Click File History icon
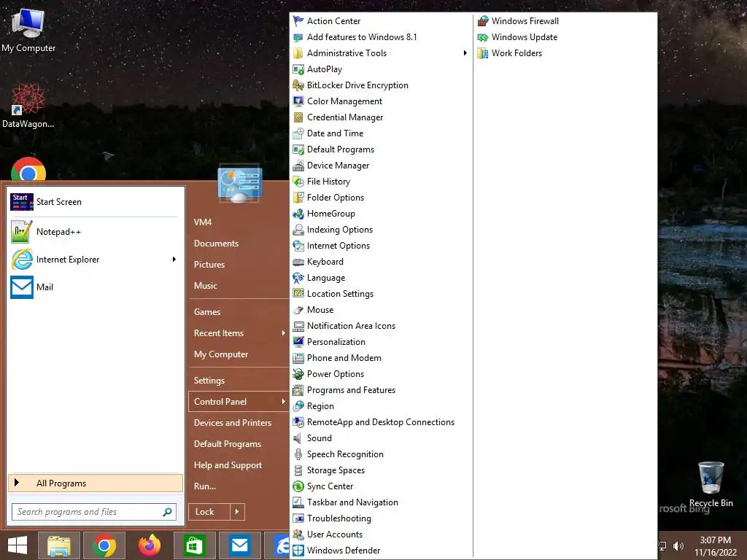The width and height of the screenshot is (747, 560). (x=298, y=182)
